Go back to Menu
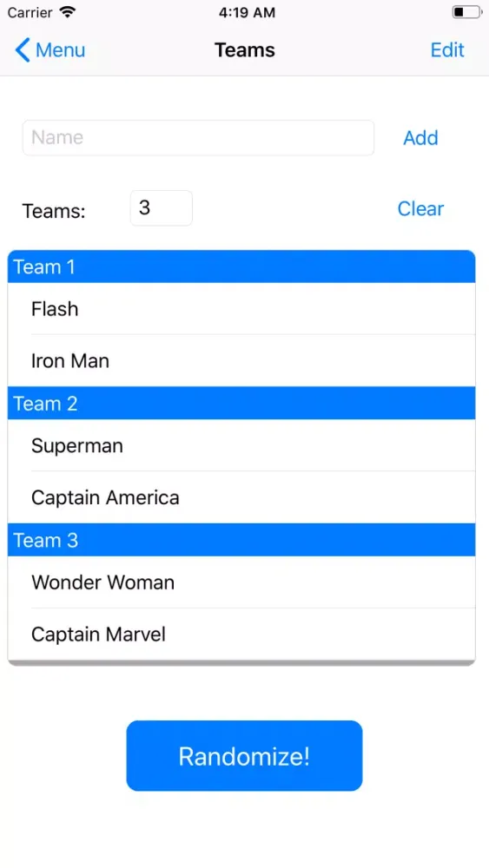This screenshot has width=489, height=868. [50, 49]
